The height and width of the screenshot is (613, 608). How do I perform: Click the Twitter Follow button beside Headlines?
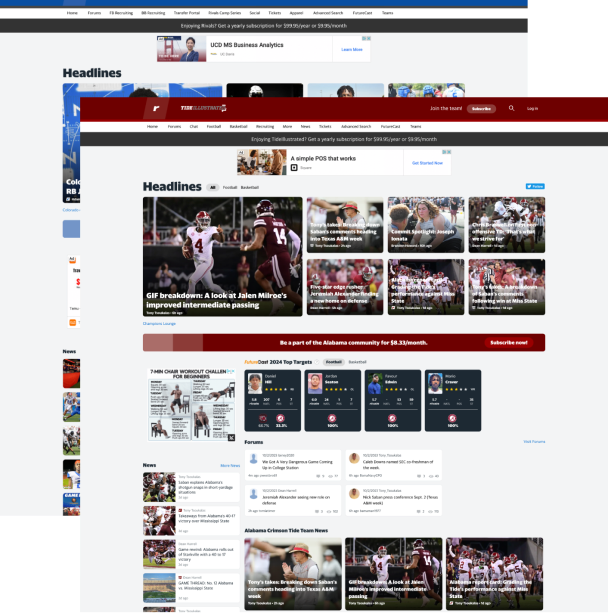[535, 186]
